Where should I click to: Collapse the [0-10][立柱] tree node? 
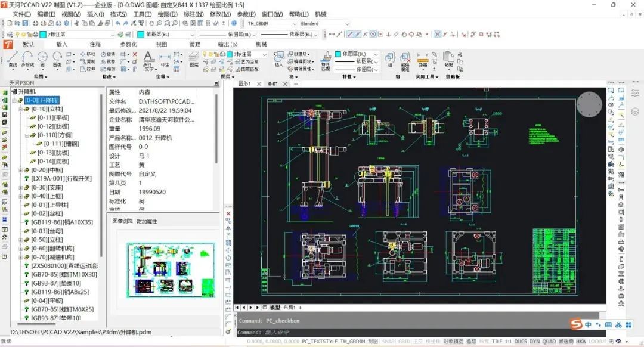pyautogui.click(x=20, y=109)
